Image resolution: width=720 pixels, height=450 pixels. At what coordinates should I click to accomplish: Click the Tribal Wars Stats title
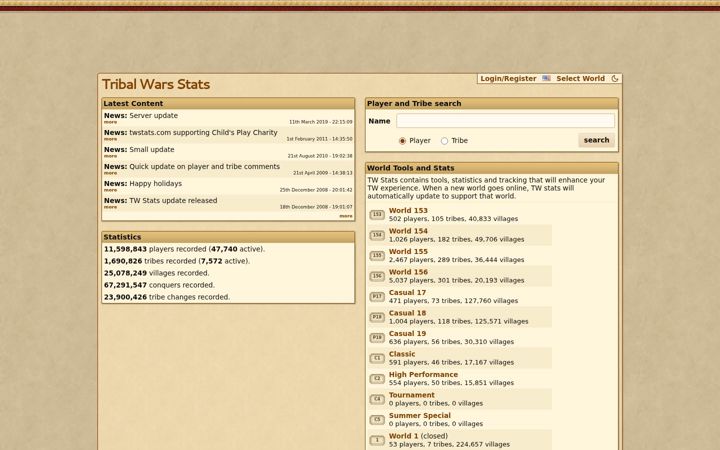156,84
